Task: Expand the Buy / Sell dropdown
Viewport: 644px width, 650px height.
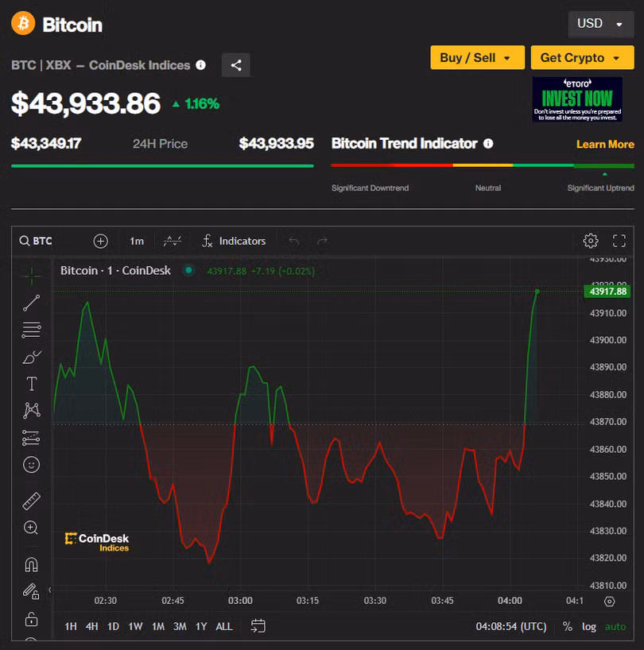Action: (x=477, y=58)
